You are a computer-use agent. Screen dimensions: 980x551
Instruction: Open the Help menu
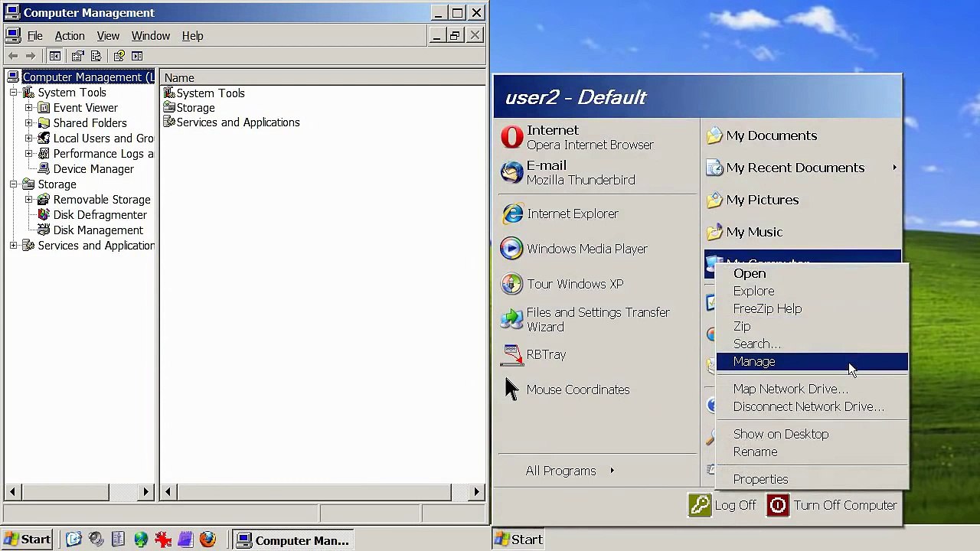pos(193,36)
